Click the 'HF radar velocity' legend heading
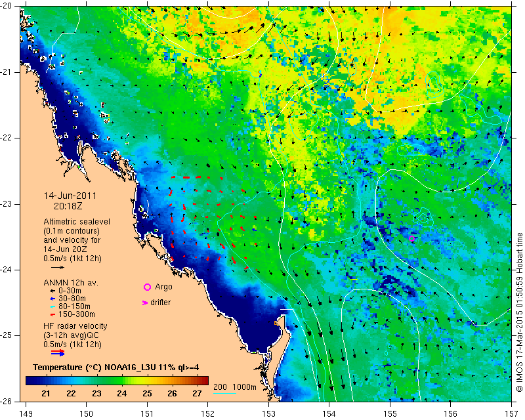The height and width of the screenshot is (420, 525). click(75, 326)
